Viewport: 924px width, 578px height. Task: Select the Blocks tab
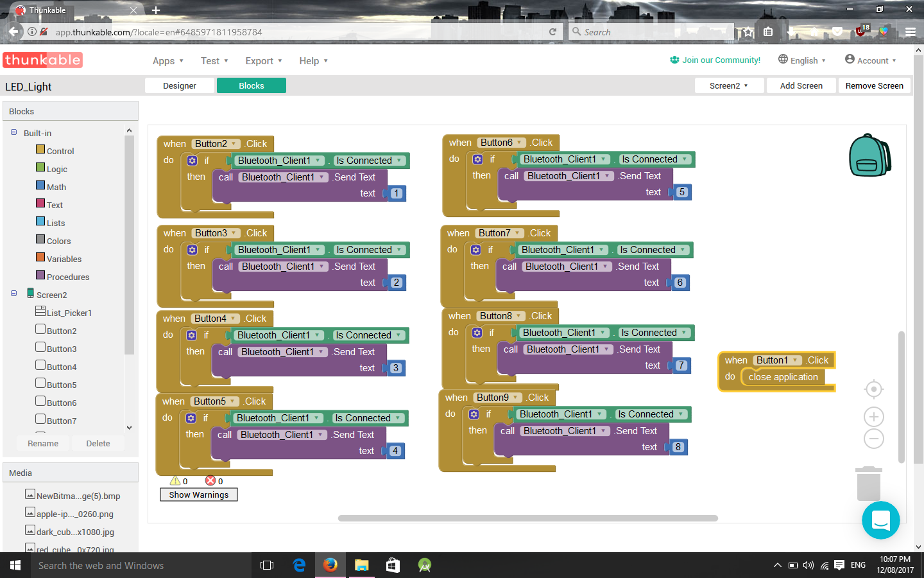tap(252, 85)
